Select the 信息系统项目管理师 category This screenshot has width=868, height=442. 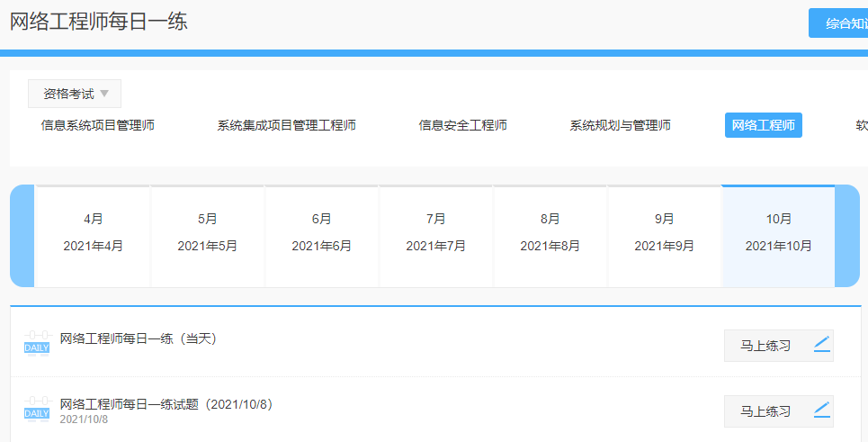tap(98, 125)
